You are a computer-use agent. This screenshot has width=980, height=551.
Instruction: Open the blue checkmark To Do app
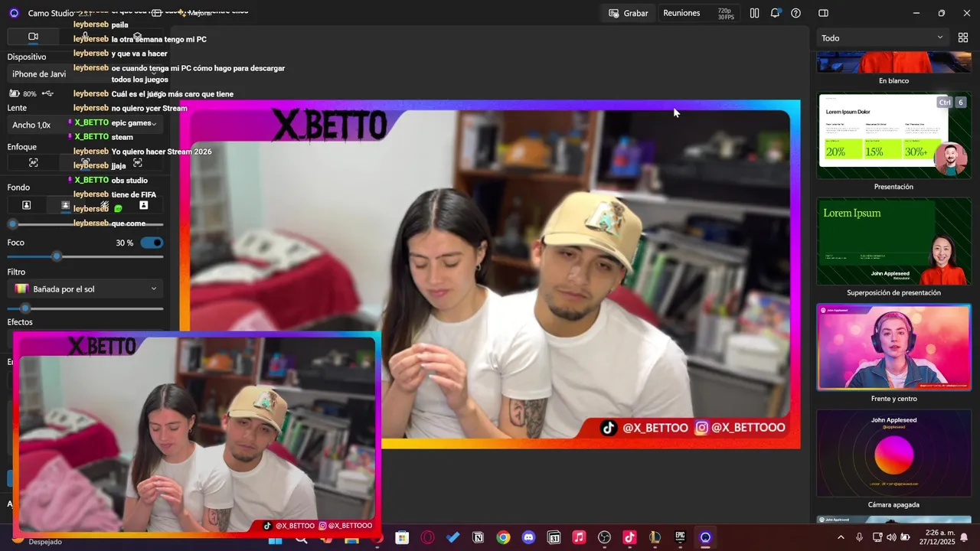452,538
